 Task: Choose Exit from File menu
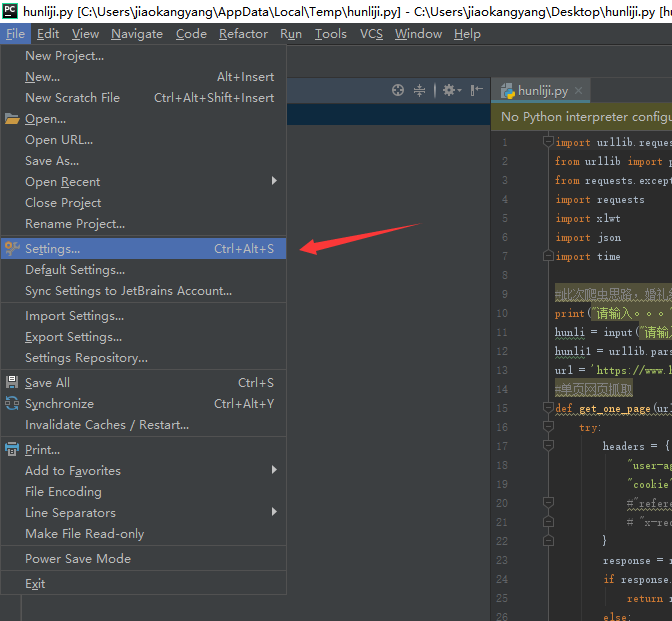click(x=144, y=584)
